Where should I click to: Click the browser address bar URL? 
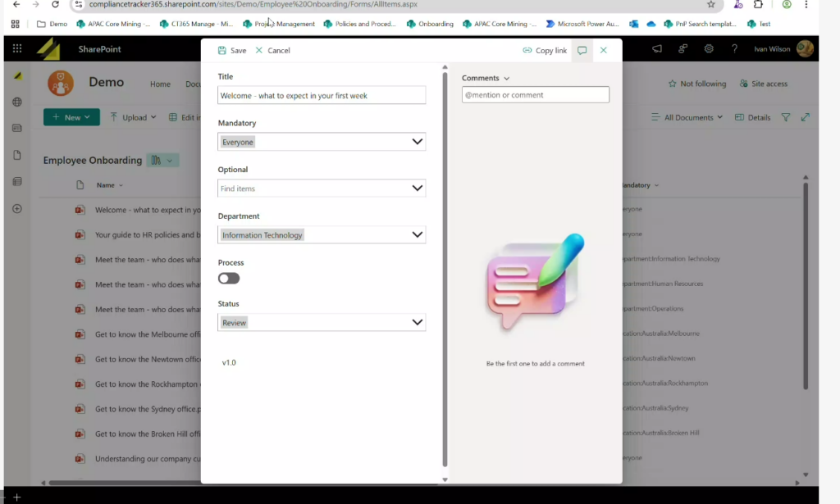pyautogui.click(x=253, y=4)
